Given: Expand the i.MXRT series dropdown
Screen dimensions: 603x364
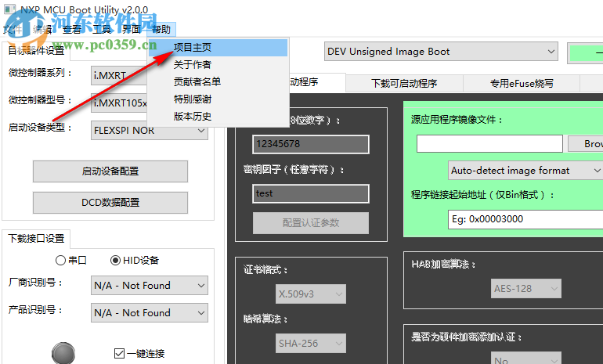Looking at the screenshot, I should tap(119, 75).
